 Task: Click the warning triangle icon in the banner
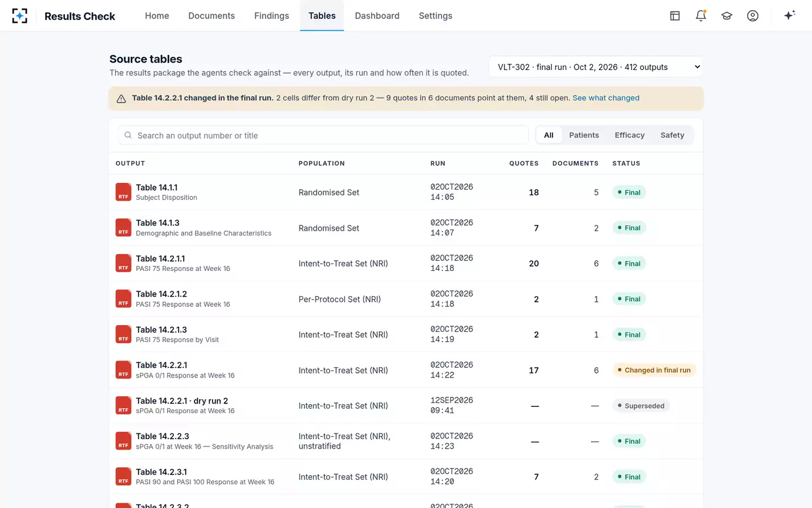(x=121, y=99)
